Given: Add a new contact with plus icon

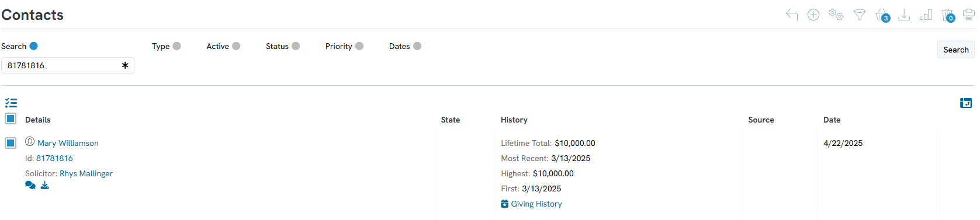Looking at the screenshot, I should click(813, 15).
